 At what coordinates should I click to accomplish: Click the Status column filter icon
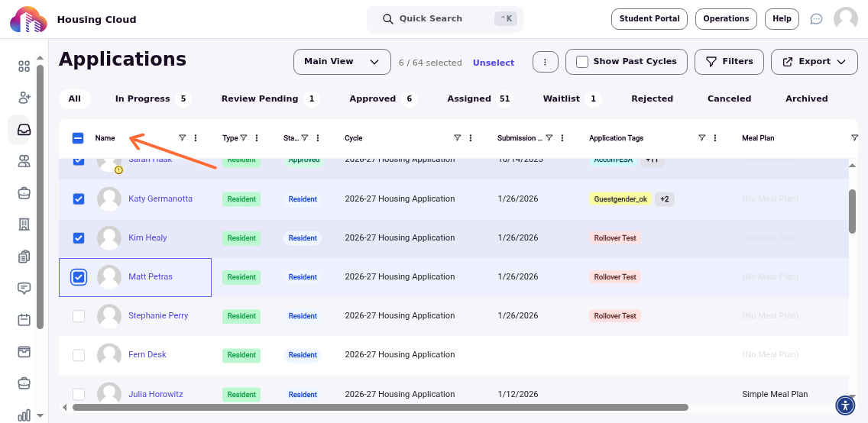[304, 137]
